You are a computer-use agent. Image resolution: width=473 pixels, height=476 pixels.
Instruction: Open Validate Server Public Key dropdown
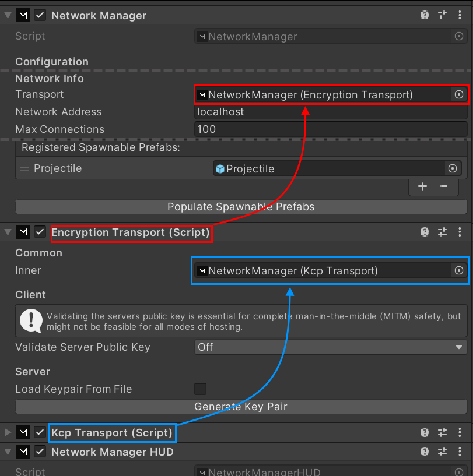331,347
